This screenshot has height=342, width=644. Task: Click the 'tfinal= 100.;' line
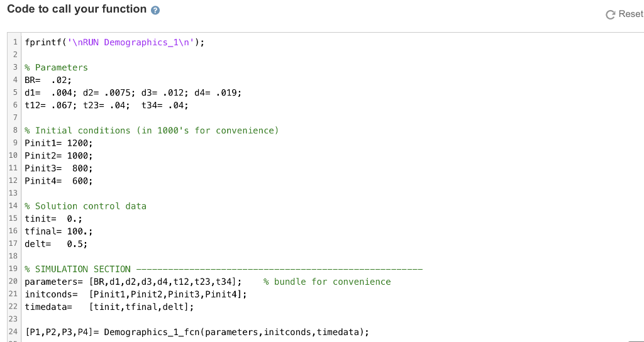pyautogui.click(x=58, y=231)
